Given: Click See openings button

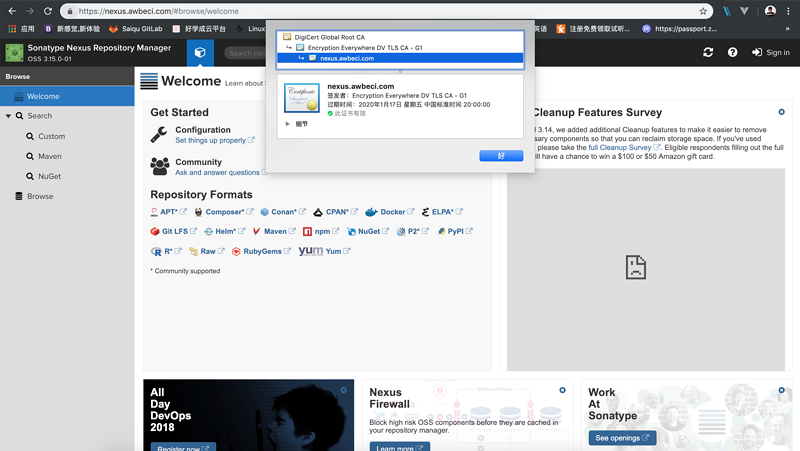Looking at the screenshot, I should 622,438.
